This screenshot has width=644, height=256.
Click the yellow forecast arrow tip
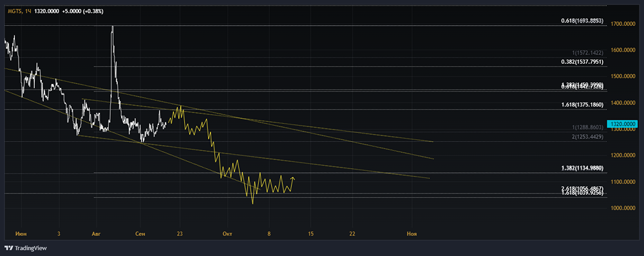coord(293,178)
